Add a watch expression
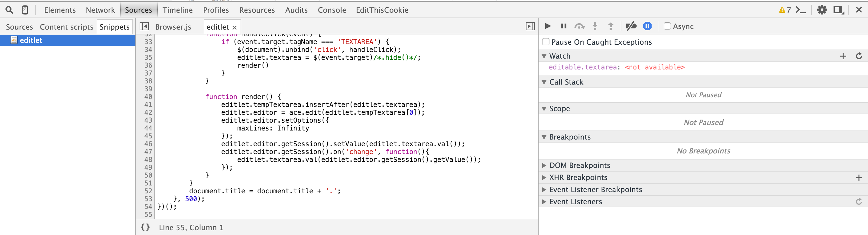This screenshot has width=868, height=235. click(843, 56)
